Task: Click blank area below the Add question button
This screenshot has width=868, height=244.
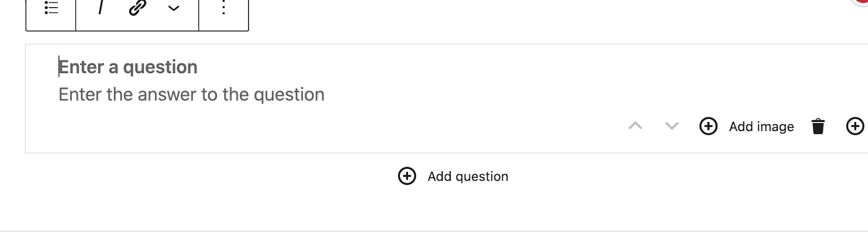Action: 434,209
